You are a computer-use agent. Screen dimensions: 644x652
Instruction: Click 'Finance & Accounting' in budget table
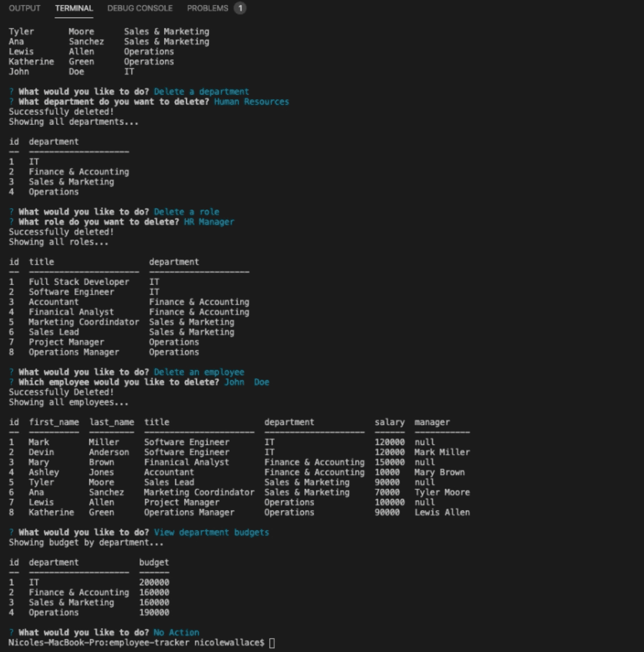click(79, 593)
